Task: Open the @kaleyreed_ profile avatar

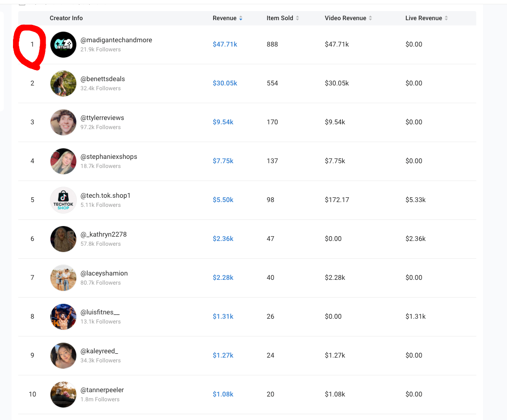Action: click(x=63, y=356)
